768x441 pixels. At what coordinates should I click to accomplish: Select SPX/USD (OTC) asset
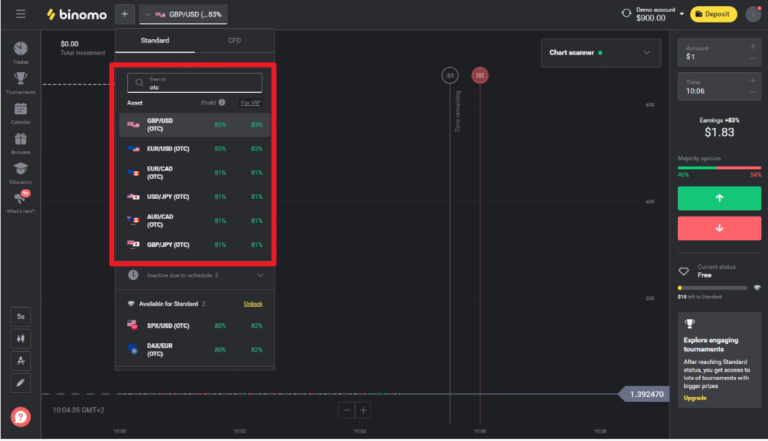[194, 325]
